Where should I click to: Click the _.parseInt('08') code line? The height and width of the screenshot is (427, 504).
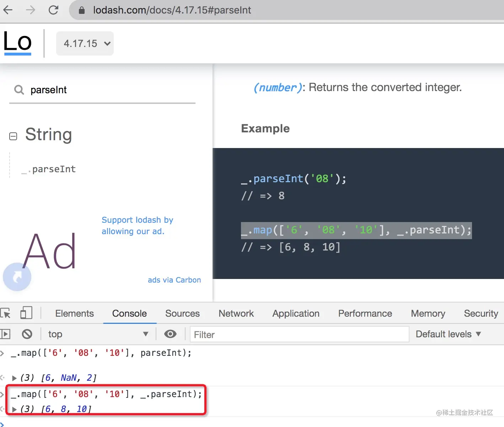click(x=294, y=179)
